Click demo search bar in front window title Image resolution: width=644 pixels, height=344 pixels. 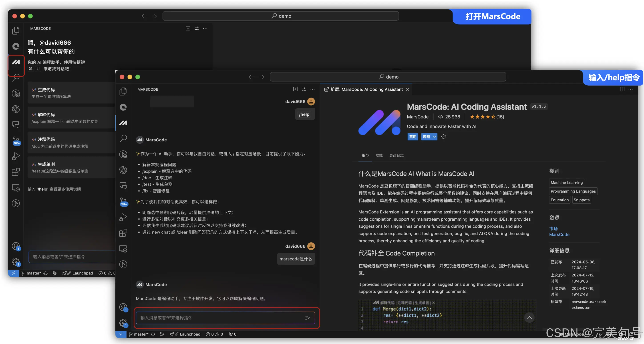point(388,77)
